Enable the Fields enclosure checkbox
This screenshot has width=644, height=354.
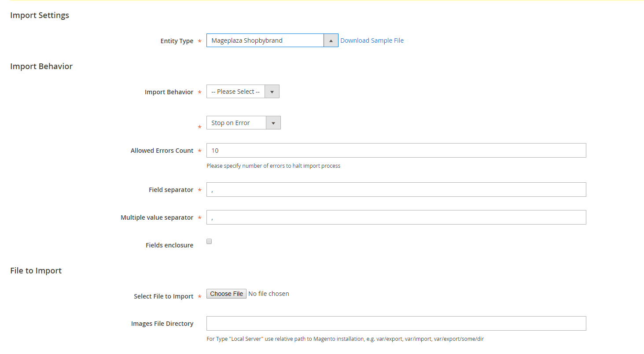click(209, 241)
